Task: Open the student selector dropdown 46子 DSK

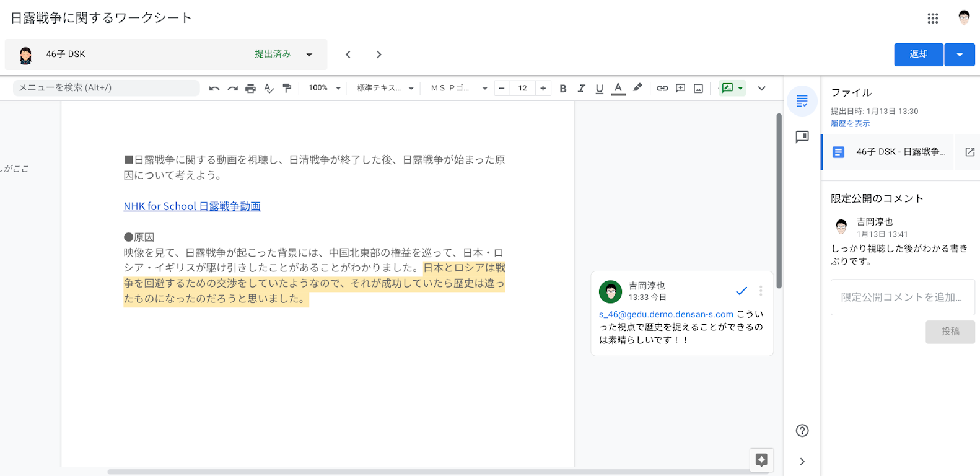Action: tap(166, 55)
